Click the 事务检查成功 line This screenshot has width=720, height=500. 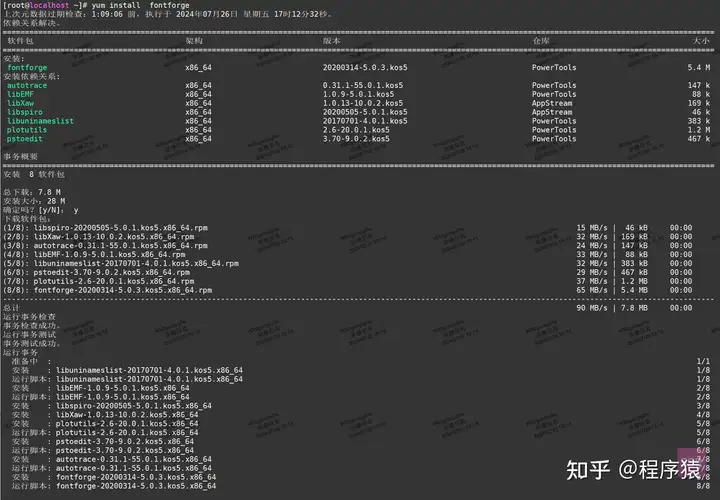tap(32, 326)
